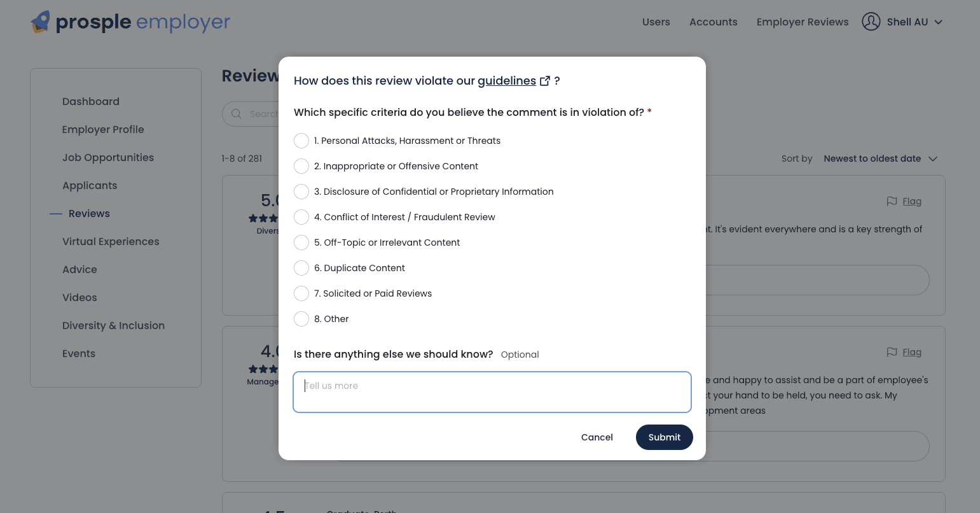Go to the Accounts menu
Viewport: 980px width, 513px height.
click(714, 22)
